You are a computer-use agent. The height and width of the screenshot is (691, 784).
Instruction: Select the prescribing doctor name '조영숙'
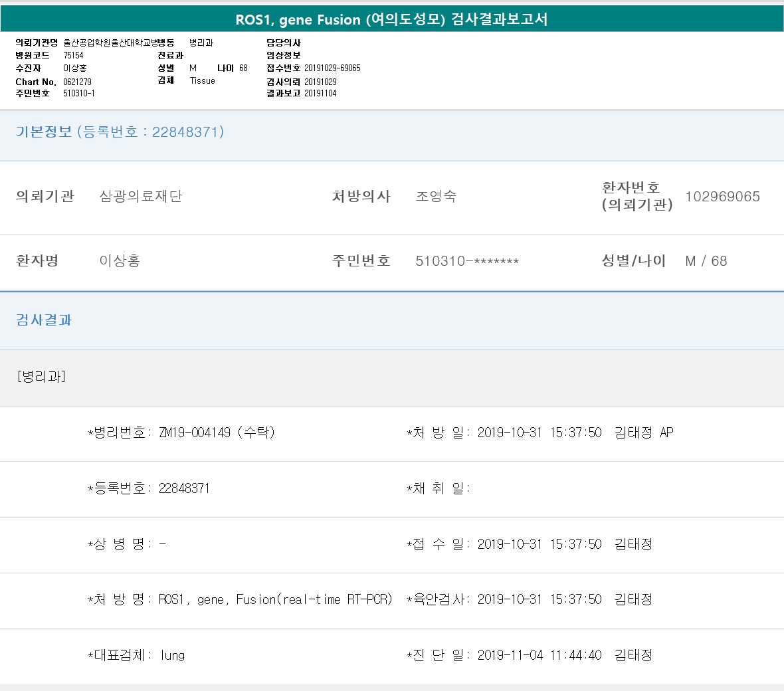(x=436, y=196)
